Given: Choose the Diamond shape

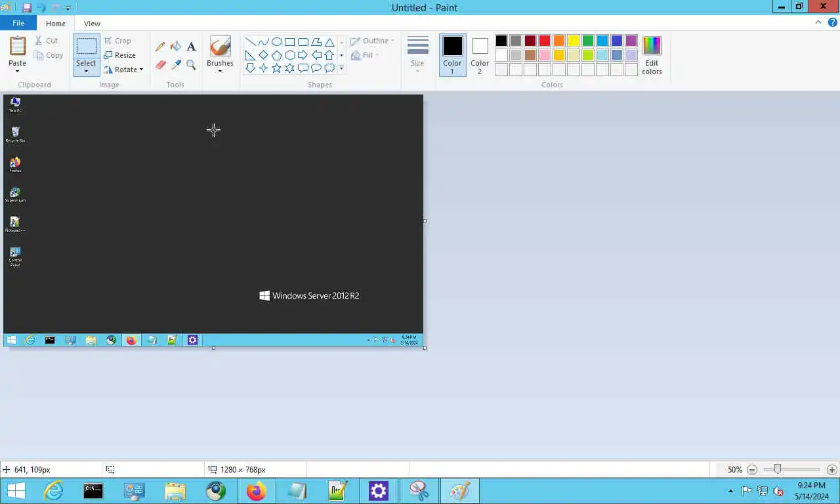Looking at the screenshot, I should click(263, 55).
